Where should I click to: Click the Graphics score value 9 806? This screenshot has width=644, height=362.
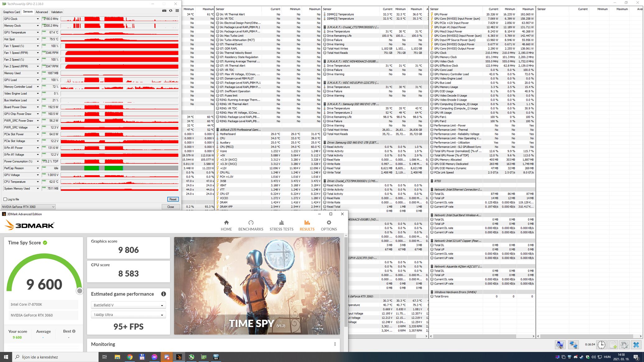coord(128,250)
